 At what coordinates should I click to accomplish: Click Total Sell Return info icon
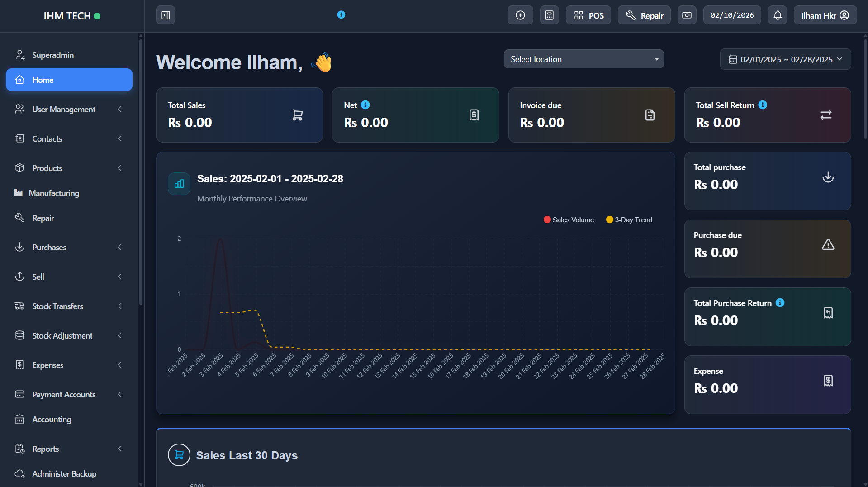(763, 105)
